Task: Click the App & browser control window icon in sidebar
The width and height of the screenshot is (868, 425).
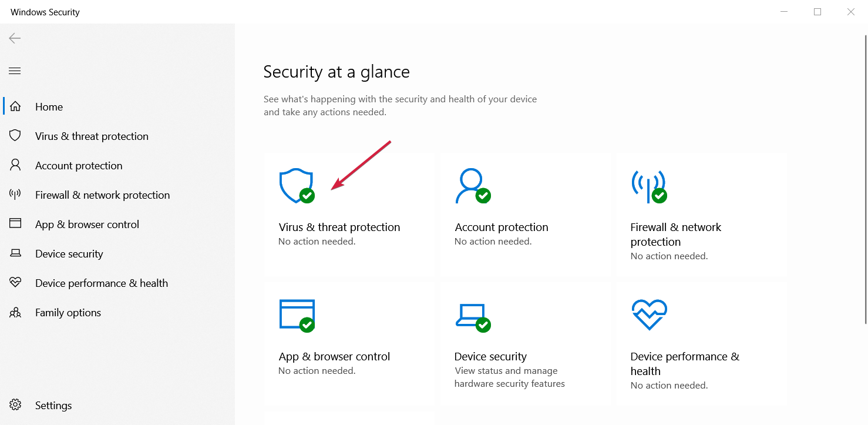Action: point(15,224)
